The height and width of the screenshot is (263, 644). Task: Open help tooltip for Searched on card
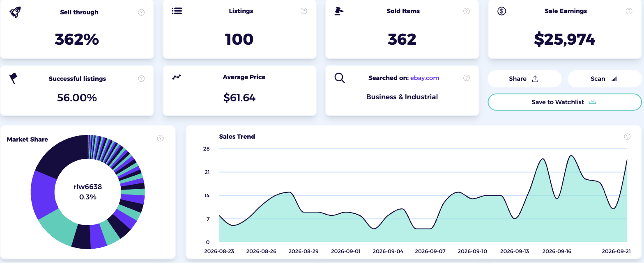click(467, 78)
